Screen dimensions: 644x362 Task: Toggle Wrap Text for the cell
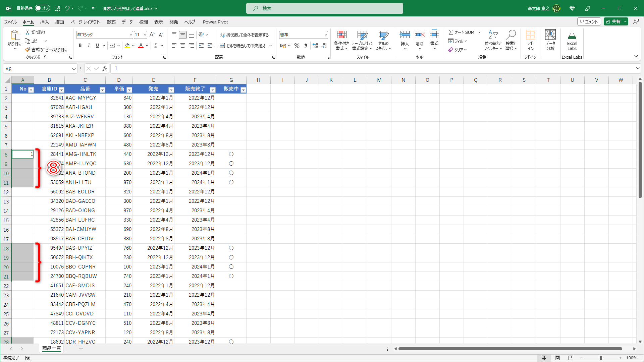[245, 35]
